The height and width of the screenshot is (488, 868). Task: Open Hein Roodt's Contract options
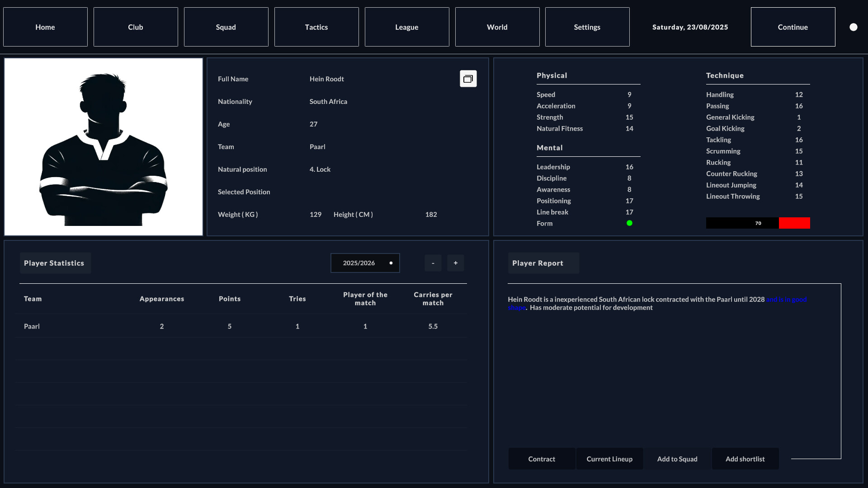click(542, 459)
